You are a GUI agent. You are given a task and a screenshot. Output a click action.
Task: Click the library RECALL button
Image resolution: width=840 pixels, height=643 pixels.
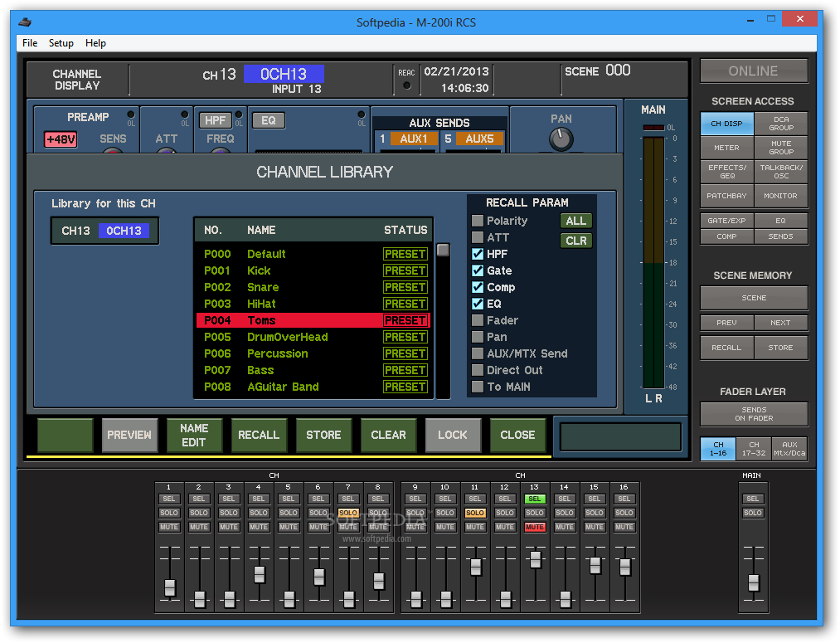[259, 435]
